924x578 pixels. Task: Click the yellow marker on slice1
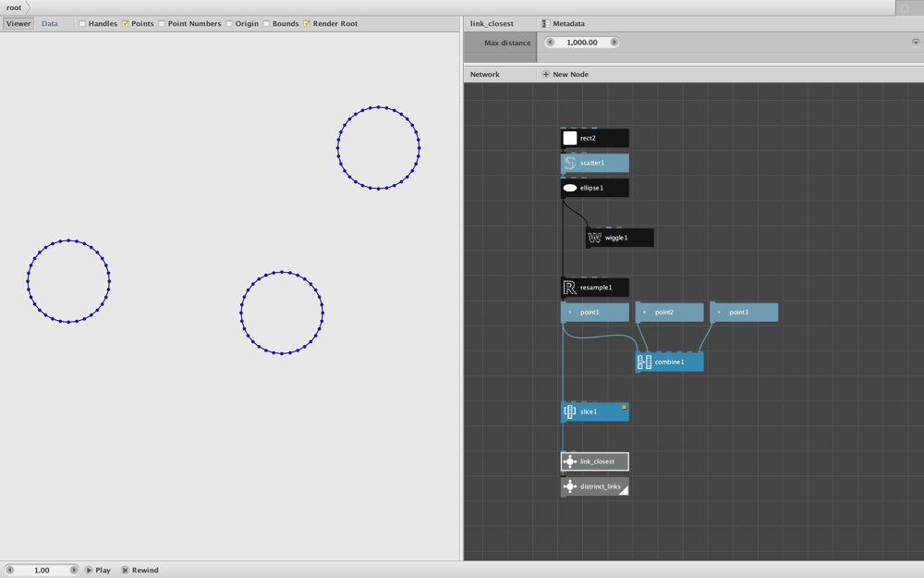(624, 407)
